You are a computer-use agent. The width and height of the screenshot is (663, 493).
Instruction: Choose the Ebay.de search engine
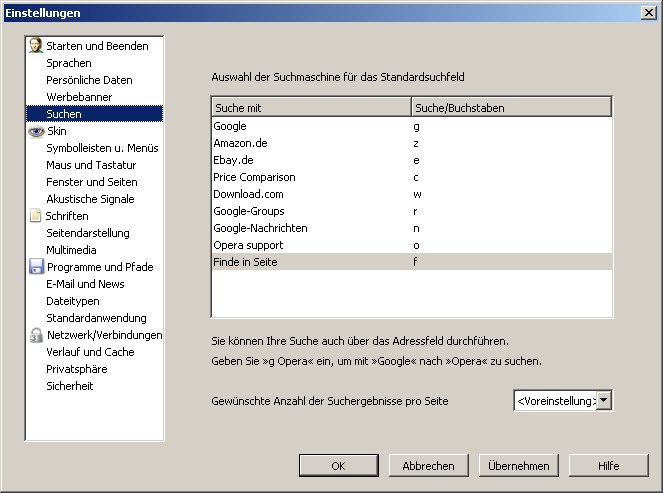(x=412, y=160)
